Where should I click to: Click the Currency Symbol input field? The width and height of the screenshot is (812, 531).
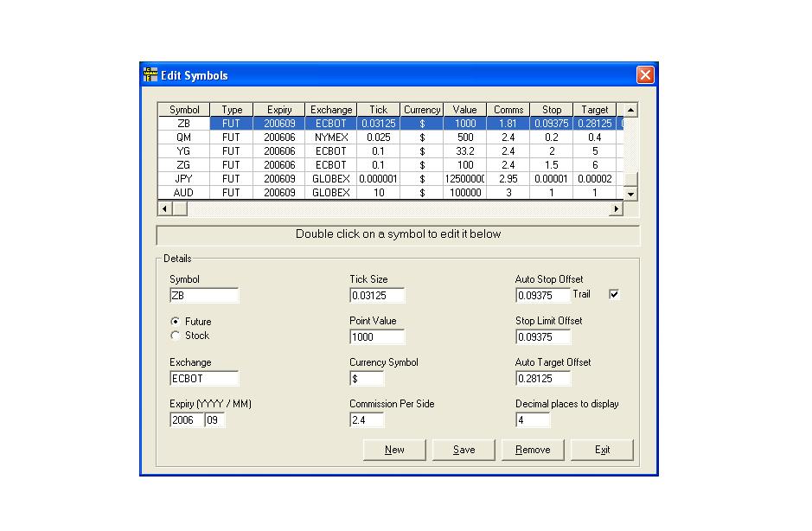point(367,378)
